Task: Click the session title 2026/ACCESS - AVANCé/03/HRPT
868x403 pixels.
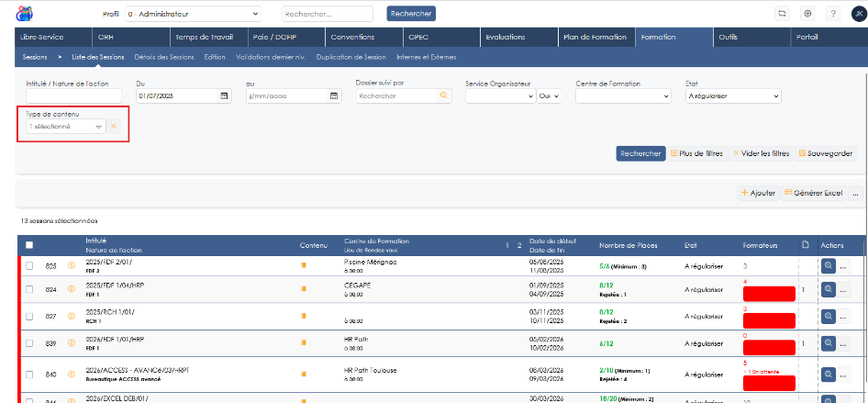Action: (138, 370)
